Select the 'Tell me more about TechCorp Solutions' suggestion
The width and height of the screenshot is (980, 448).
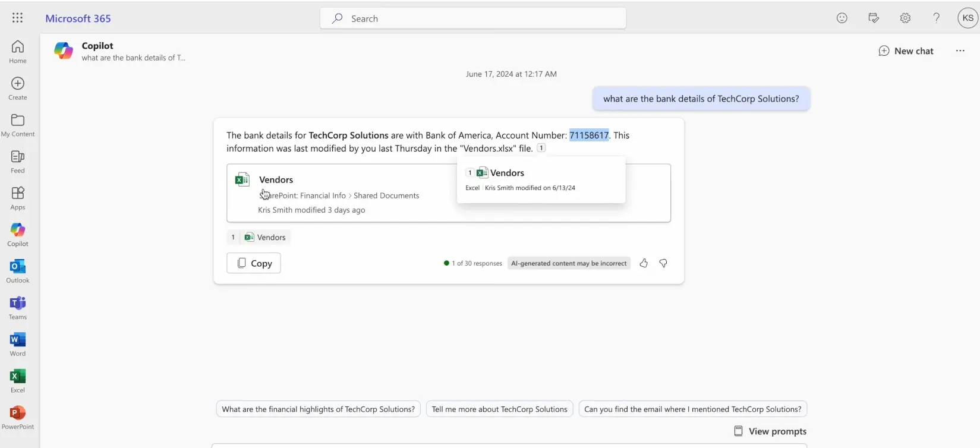click(x=500, y=409)
